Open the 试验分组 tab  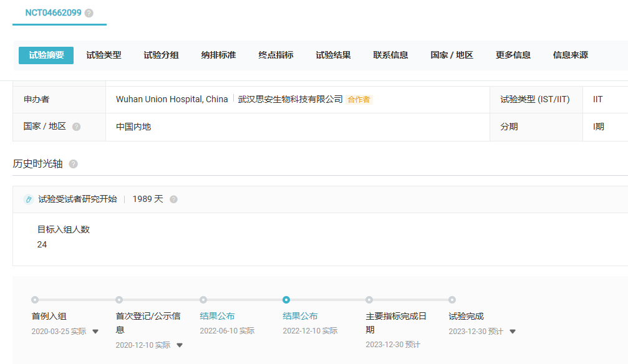[161, 55]
